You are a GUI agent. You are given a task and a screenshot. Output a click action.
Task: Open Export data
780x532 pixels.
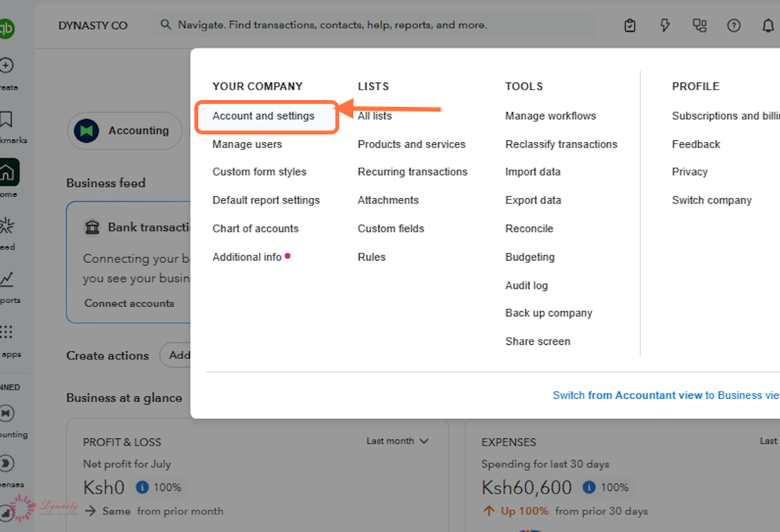point(534,200)
